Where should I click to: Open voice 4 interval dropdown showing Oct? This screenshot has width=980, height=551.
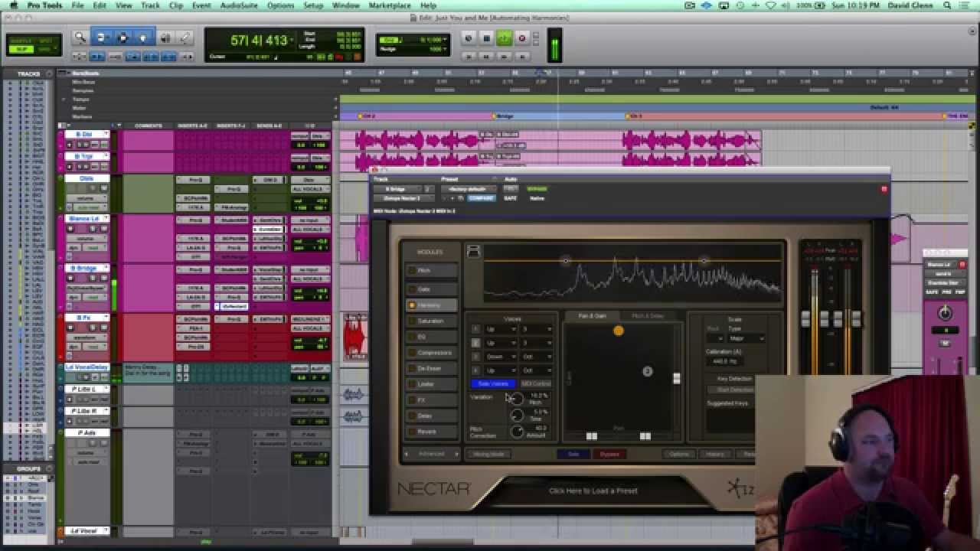[x=536, y=370]
